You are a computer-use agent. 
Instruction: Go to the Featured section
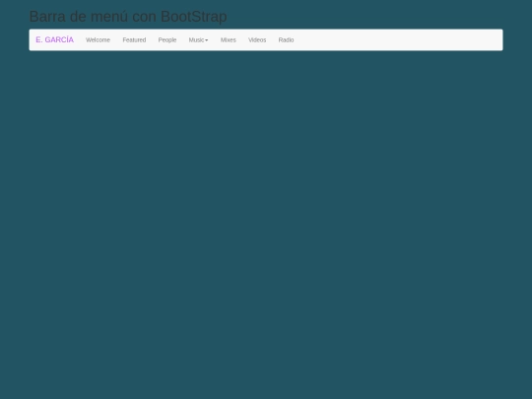pos(134,39)
